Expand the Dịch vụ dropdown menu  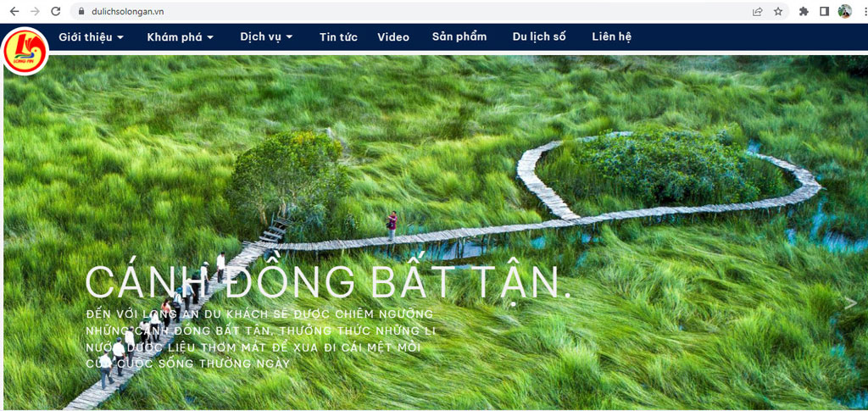click(x=266, y=37)
